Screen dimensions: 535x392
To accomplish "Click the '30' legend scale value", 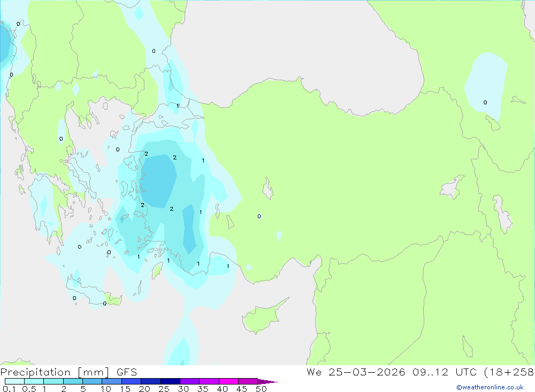I will [184, 389].
